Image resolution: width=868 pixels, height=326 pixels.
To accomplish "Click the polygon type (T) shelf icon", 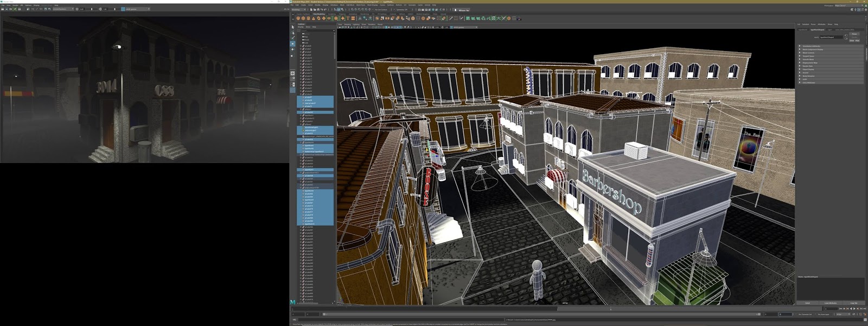I will [x=348, y=18].
